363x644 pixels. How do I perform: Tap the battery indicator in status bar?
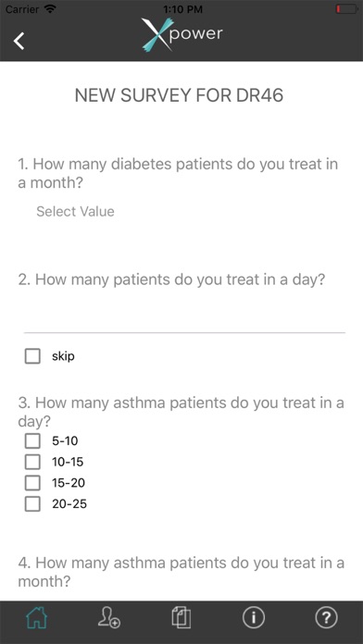pos(346,9)
